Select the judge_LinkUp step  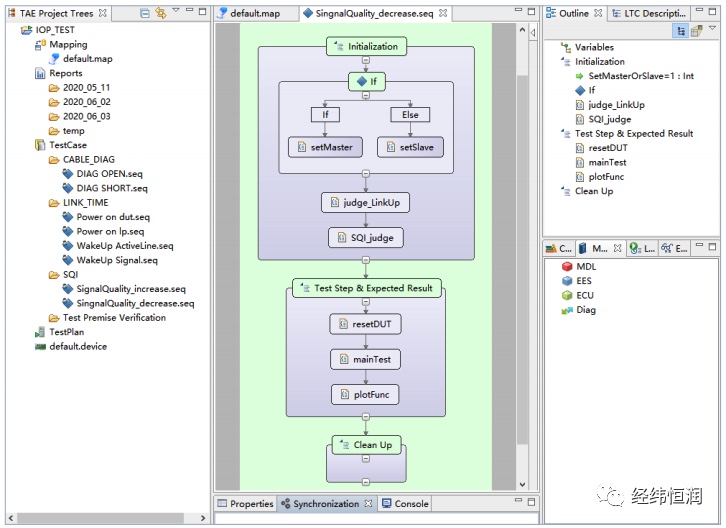[365, 203]
